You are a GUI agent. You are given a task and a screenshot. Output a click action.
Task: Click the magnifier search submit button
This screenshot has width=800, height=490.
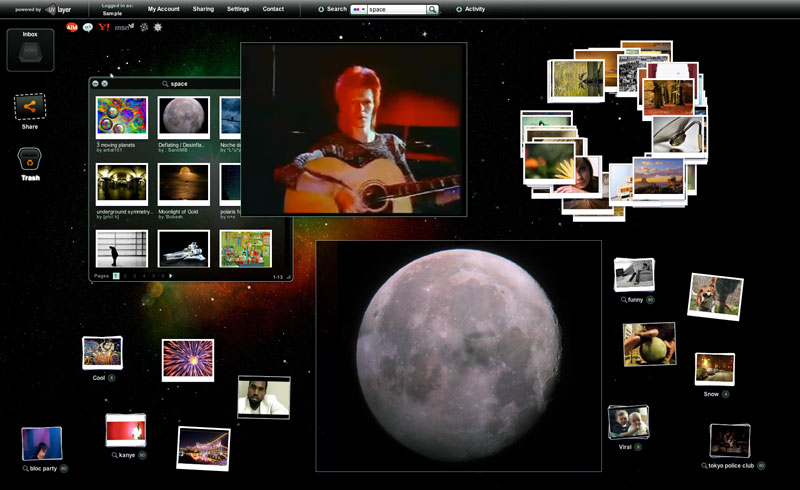pos(432,9)
